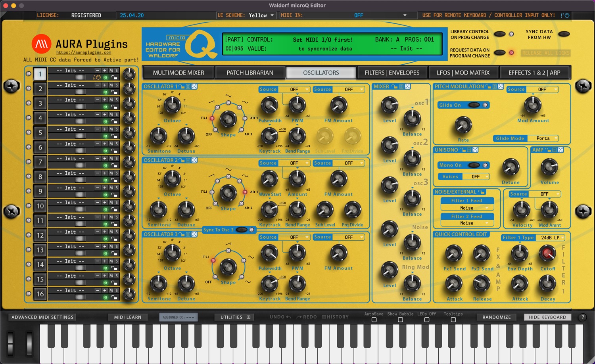Open the Oscillator 1 preset list icon

[x=188, y=86]
